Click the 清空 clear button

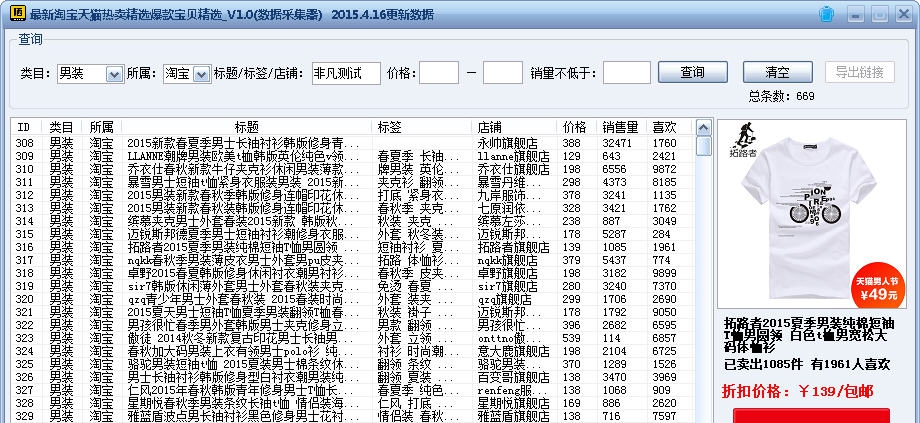[x=777, y=72]
